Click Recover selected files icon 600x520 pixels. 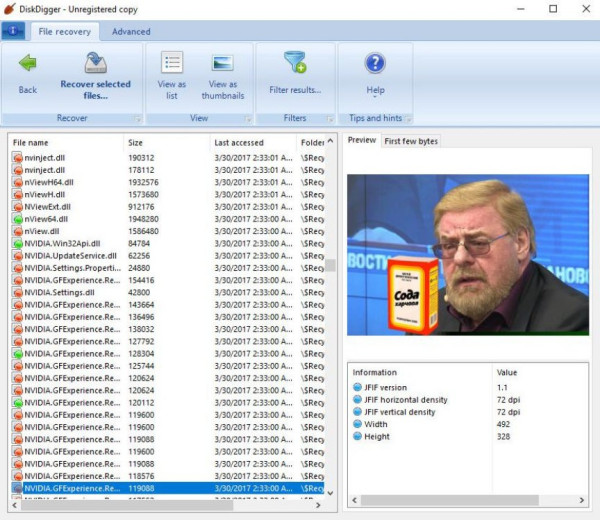95,64
